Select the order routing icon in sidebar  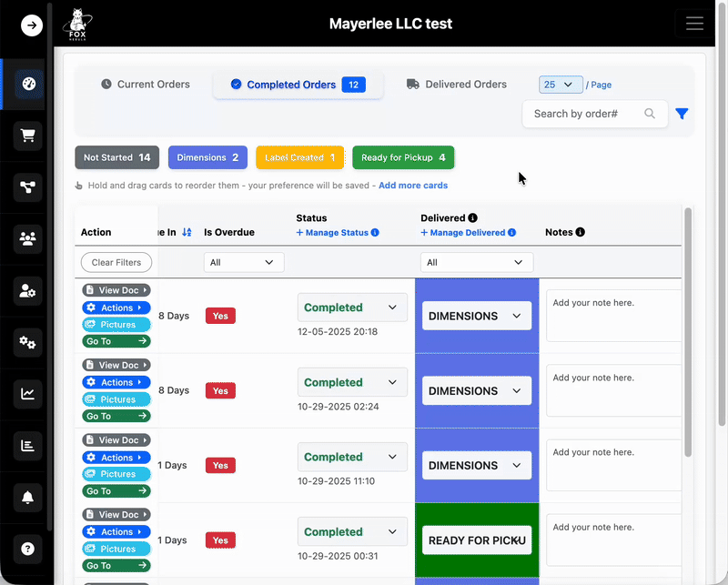pyautogui.click(x=27, y=187)
